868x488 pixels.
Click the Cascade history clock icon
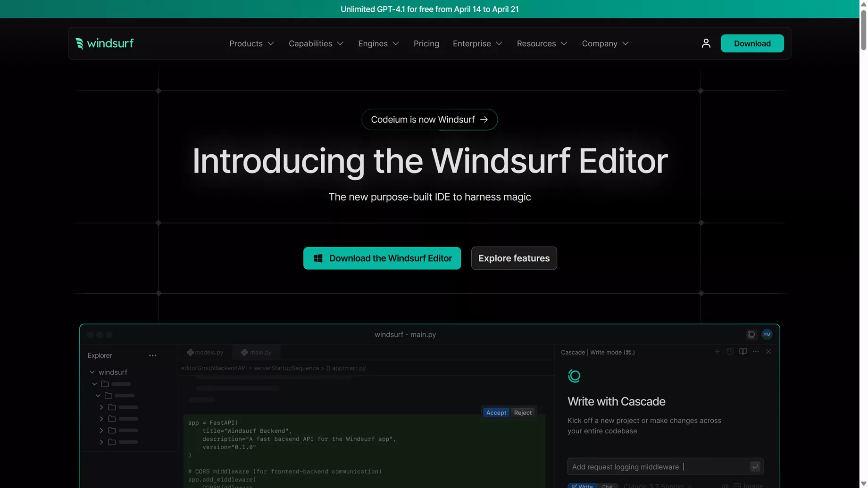(x=730, y=352)
